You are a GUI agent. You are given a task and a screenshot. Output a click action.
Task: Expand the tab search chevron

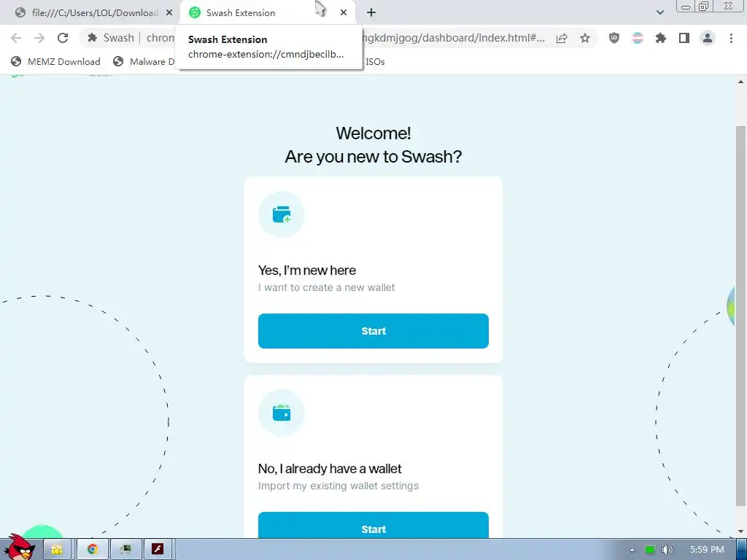point(659,12)
